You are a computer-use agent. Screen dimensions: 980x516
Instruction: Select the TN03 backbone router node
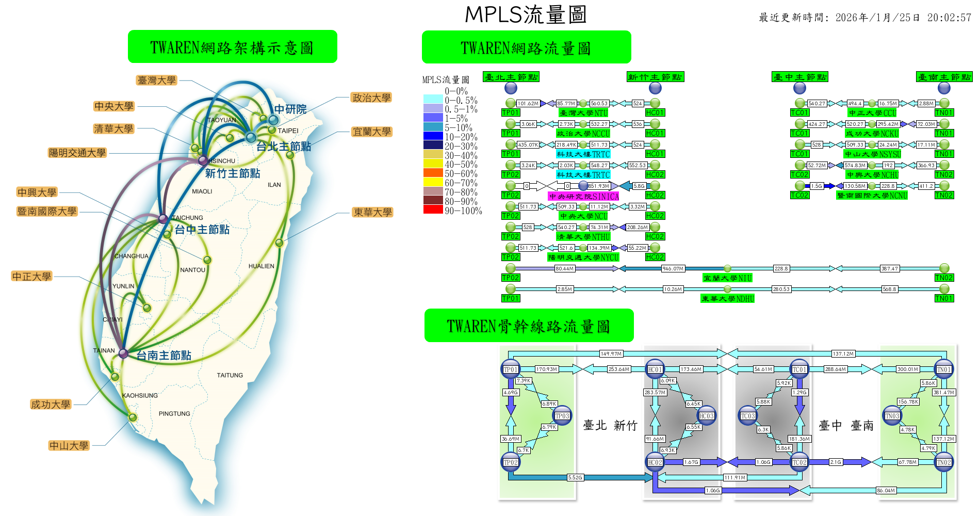[892, 416]
